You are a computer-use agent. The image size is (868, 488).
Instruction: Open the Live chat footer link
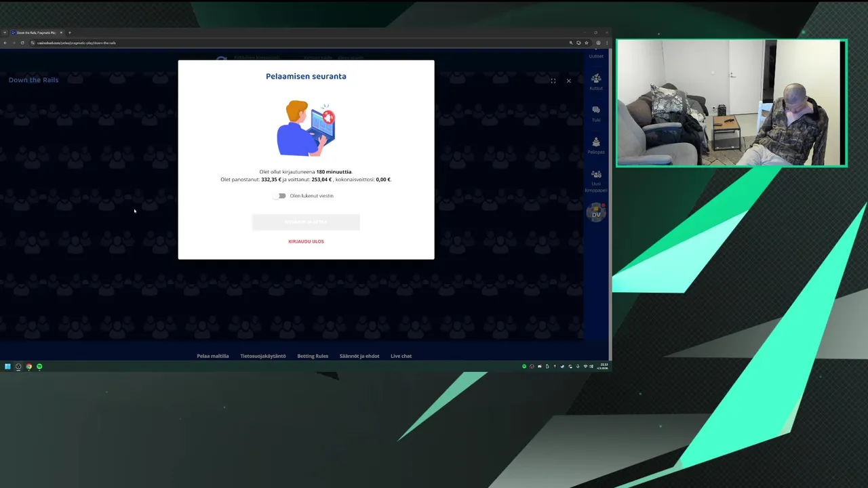(401, 356)
